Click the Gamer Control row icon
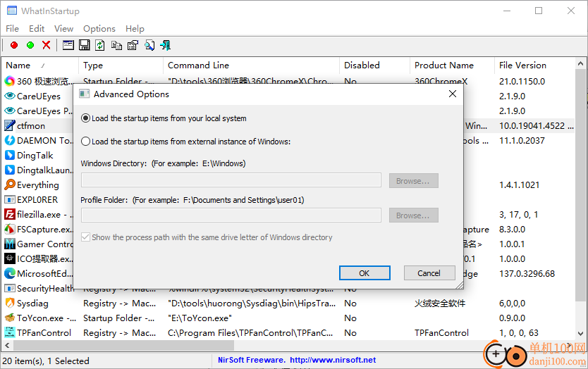 coord(10,244)
